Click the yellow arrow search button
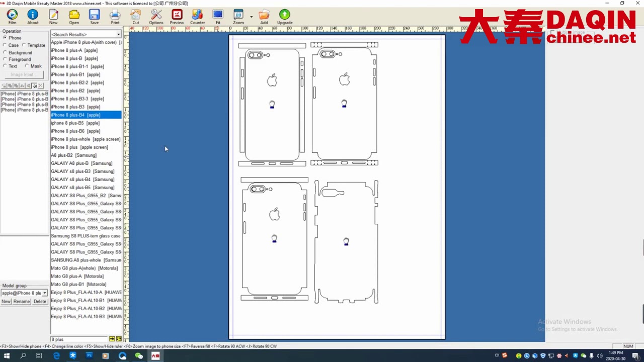 click(112, 339)
